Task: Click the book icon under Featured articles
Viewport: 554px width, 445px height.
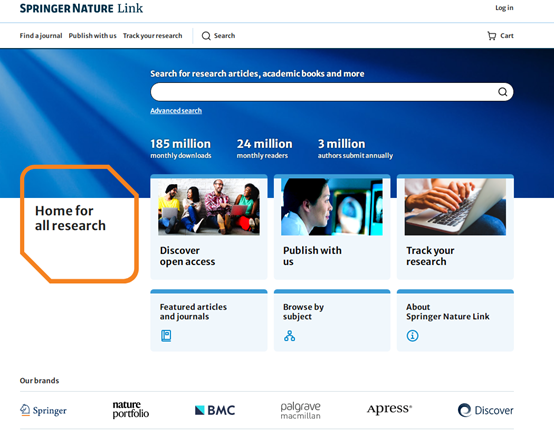Action: [x=166, y=335]
